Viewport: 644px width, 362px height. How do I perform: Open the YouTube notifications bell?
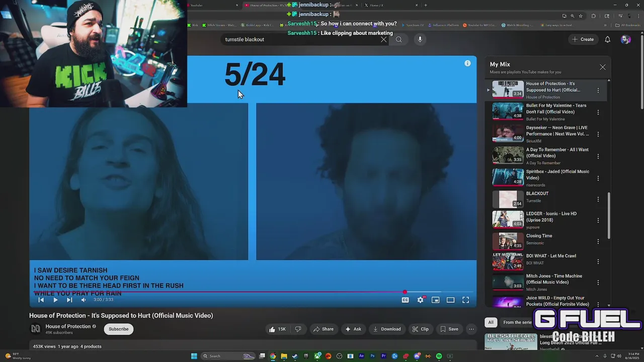point(607,39)
